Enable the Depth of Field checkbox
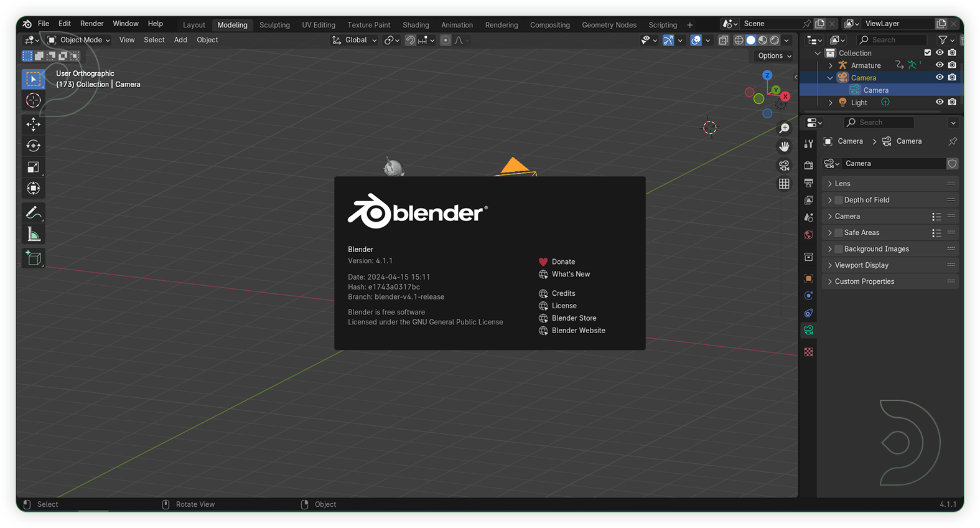980x528 pixels. (x=839, y=200)
